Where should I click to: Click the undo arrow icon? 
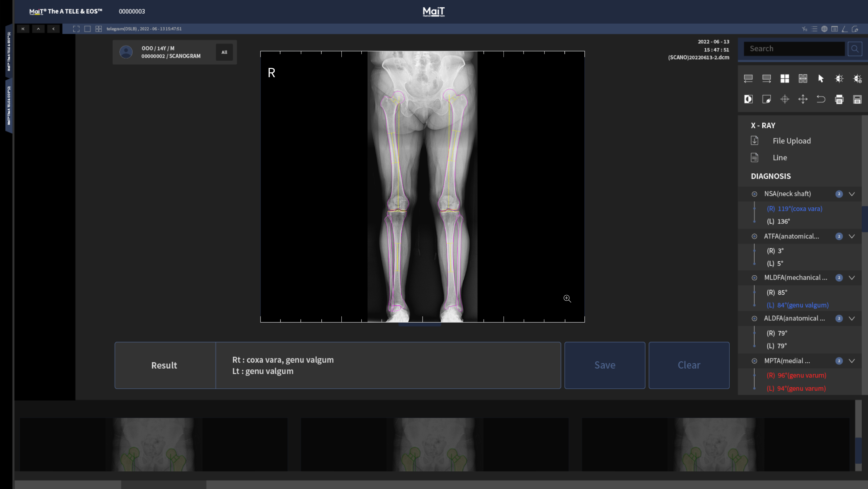pos(821,99)
